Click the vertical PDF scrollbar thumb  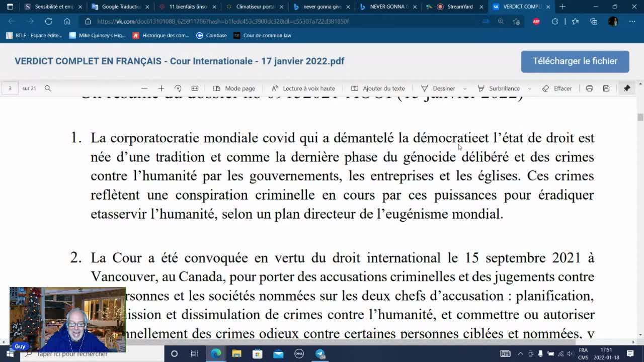640,117
